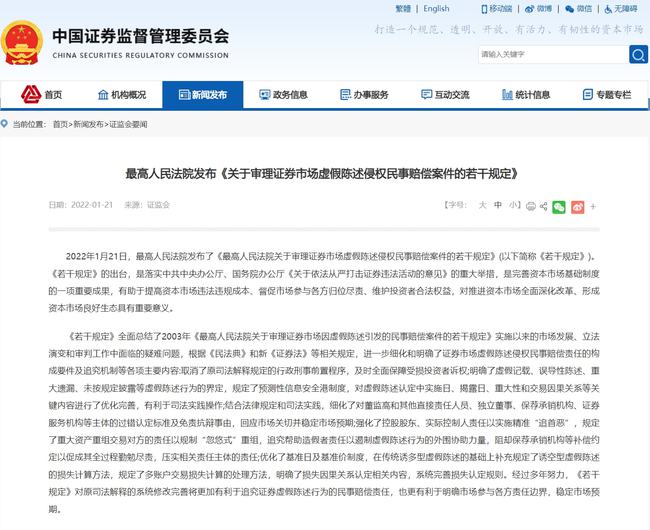Go to 证监会要闻 in the breadcrumb

tap(128, 124)
